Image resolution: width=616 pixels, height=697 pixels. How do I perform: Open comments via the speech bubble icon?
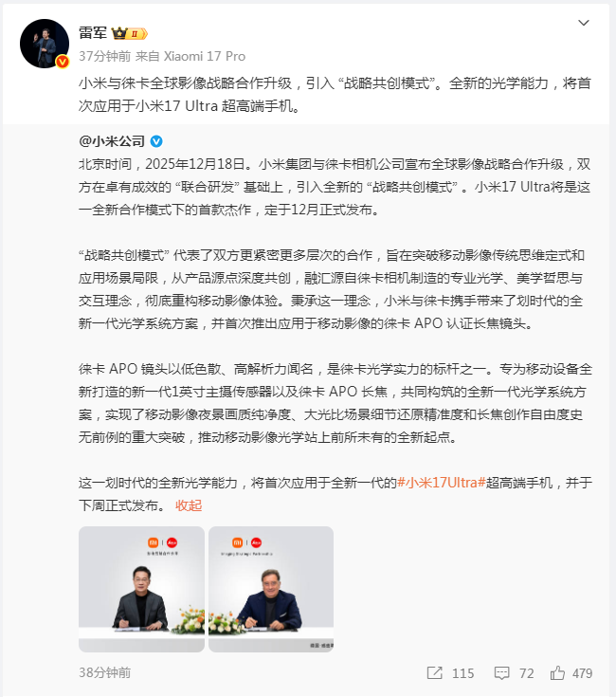tap(502, 673)
